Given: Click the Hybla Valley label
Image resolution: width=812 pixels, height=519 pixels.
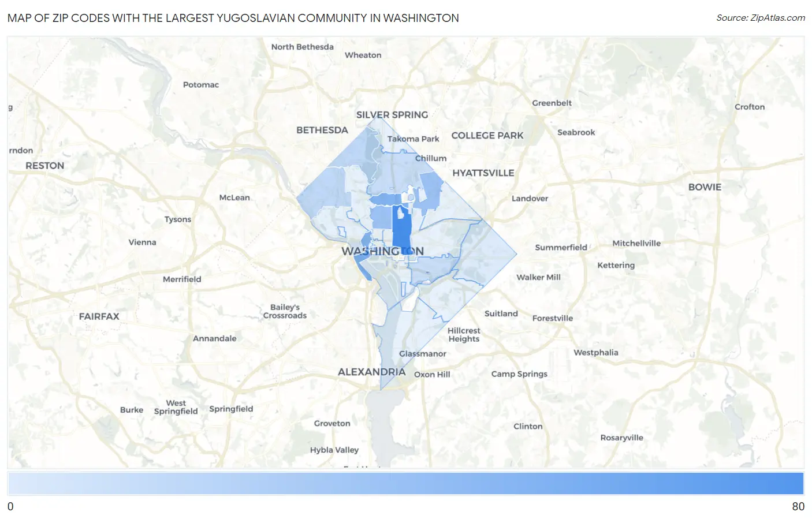Looking at the screenshot, I should pos(334,450).
